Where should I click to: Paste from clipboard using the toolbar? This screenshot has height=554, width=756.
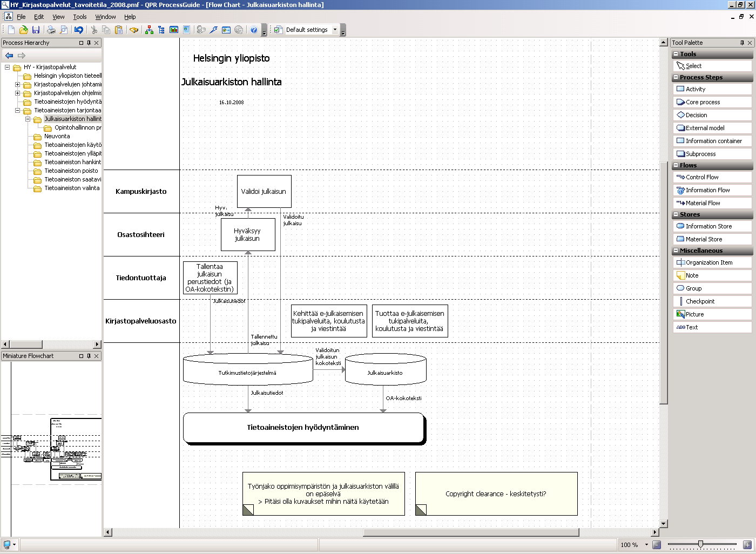pyautogui.click(x=119, y=30)
